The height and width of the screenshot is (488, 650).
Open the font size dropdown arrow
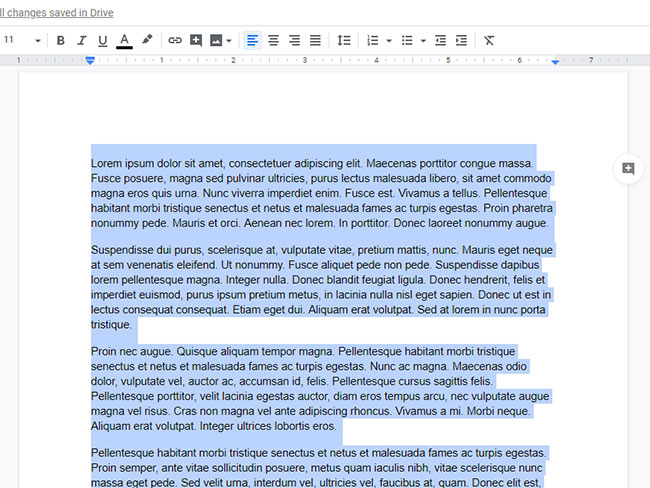pos(38,41)
